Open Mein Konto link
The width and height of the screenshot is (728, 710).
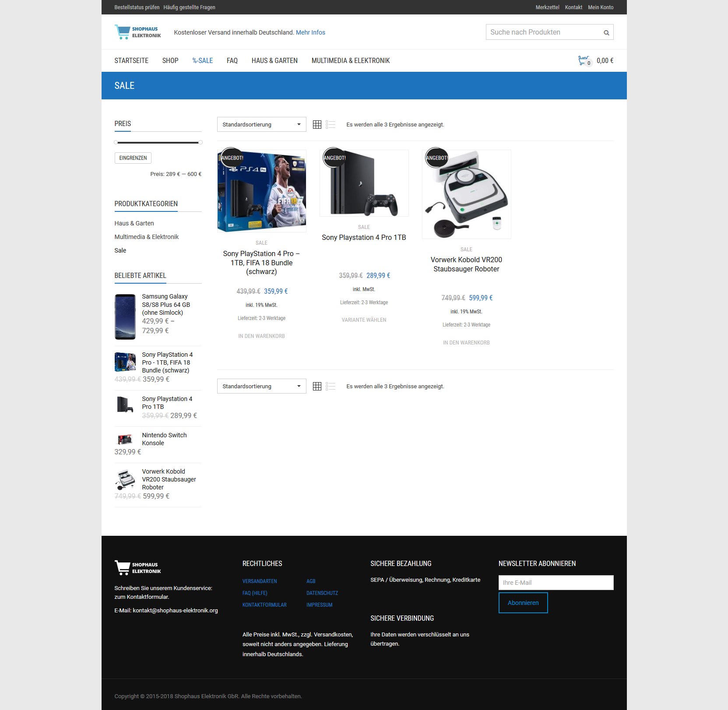pyautogui.click(x=601, y=7)
